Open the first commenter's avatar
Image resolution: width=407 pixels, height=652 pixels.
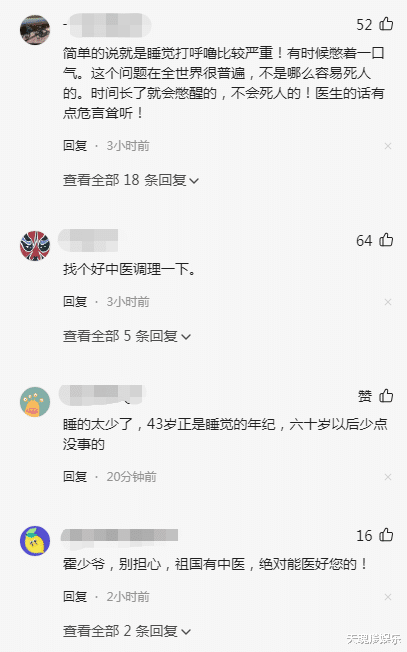[35, 30]
